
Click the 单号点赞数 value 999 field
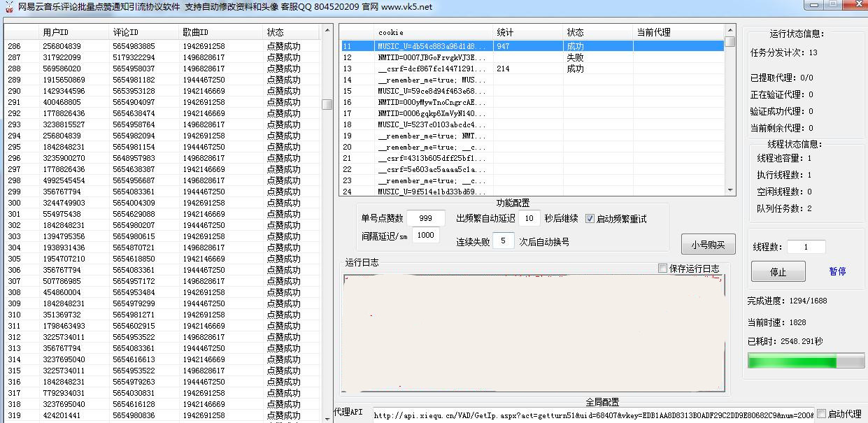(x=426, y=217)
